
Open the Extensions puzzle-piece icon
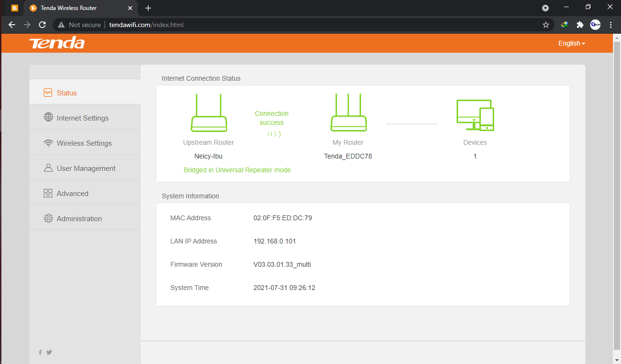[580, 25]
